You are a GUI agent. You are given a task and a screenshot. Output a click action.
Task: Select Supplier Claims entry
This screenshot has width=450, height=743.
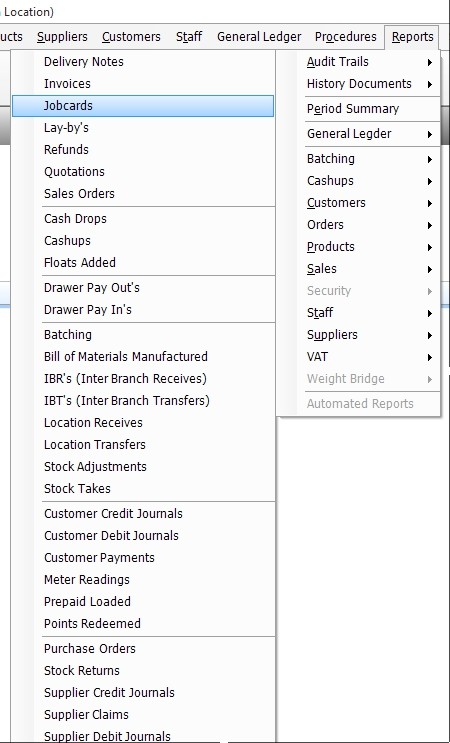(143, 715)
